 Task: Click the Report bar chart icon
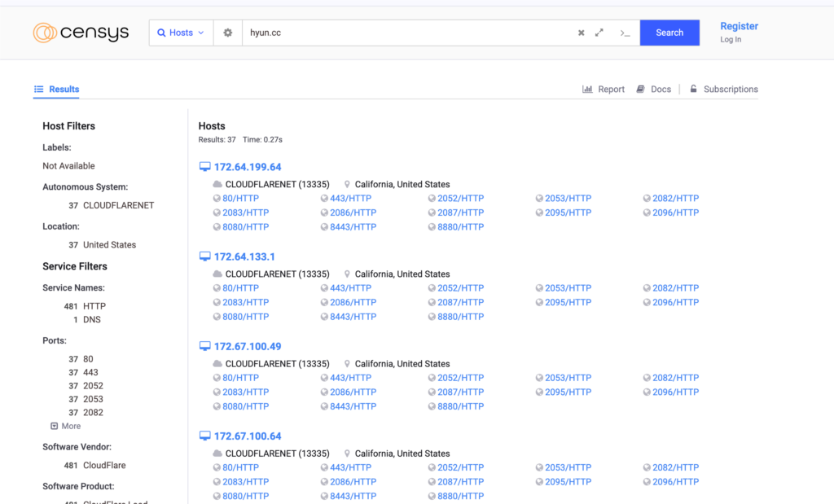click(587, 89)
